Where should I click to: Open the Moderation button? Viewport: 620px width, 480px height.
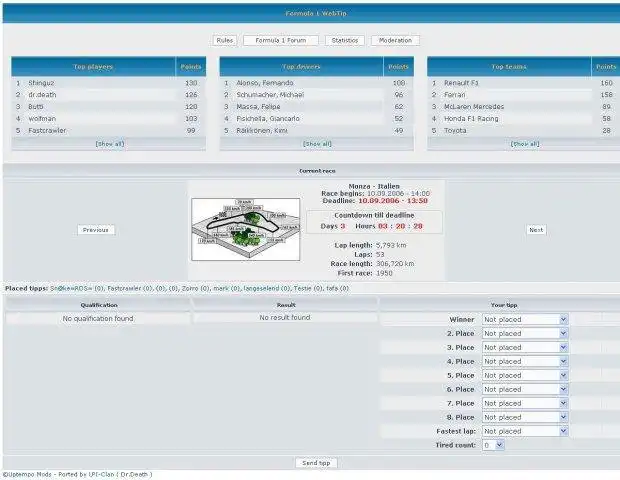tap(395, 40)
